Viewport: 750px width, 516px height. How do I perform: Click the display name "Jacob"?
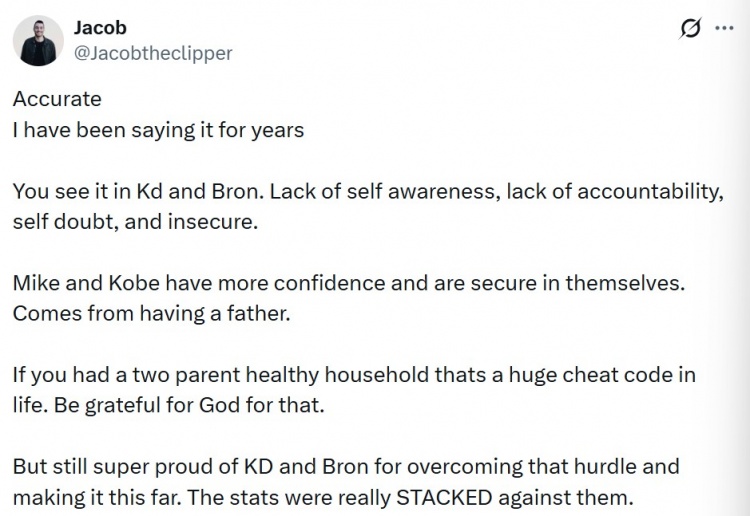pyautogui.click(x=101, y=28)
